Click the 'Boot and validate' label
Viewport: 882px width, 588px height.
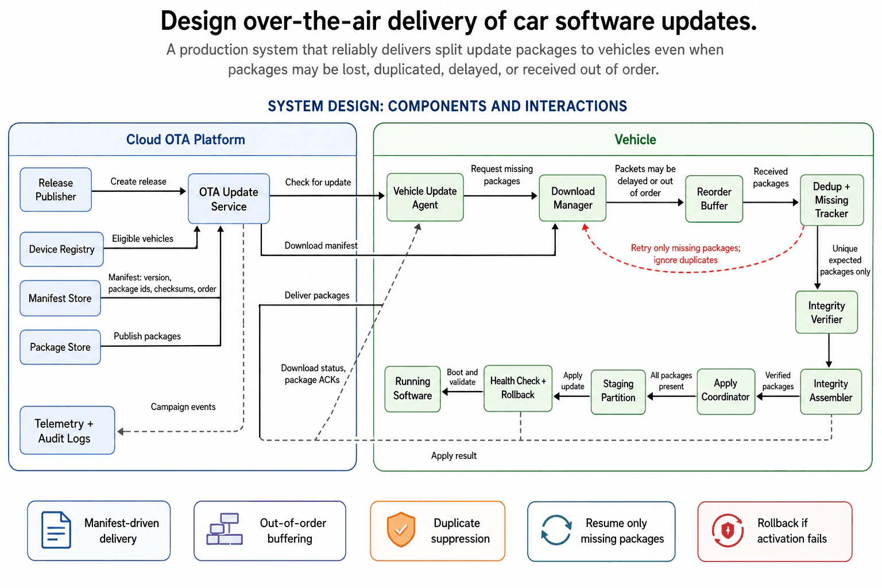pyautogui.click(x=462, y=377)
